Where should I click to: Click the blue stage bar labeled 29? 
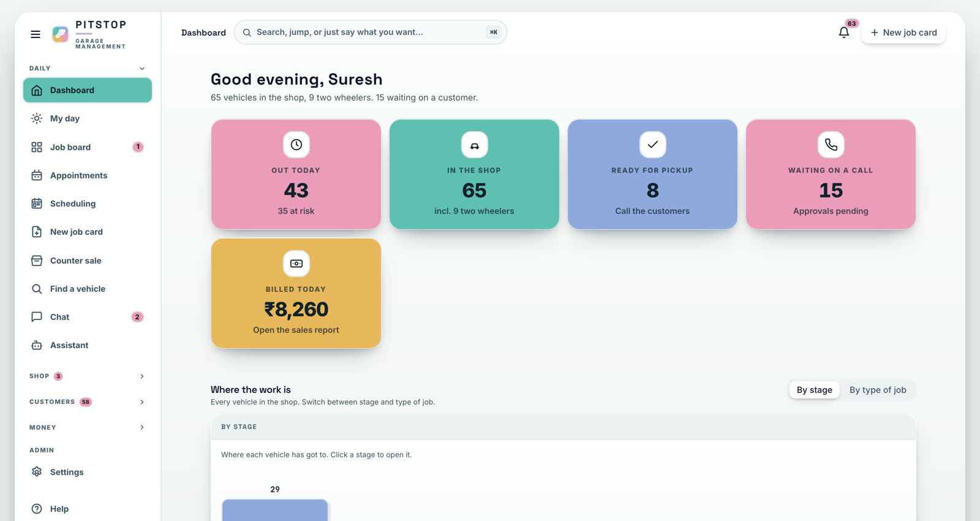point(275,510)
